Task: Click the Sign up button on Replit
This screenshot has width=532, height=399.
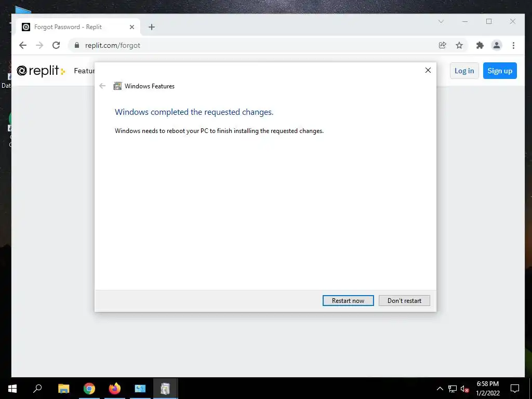Action: tap(500, 71)
